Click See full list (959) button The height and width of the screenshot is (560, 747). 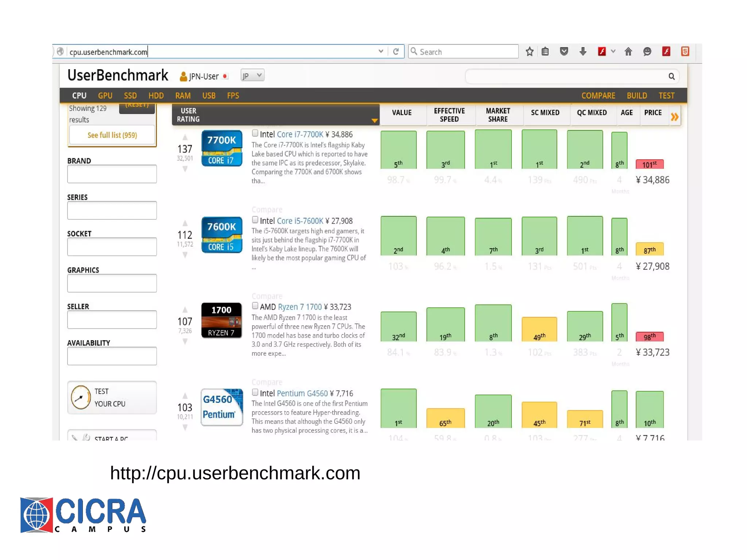112,135
